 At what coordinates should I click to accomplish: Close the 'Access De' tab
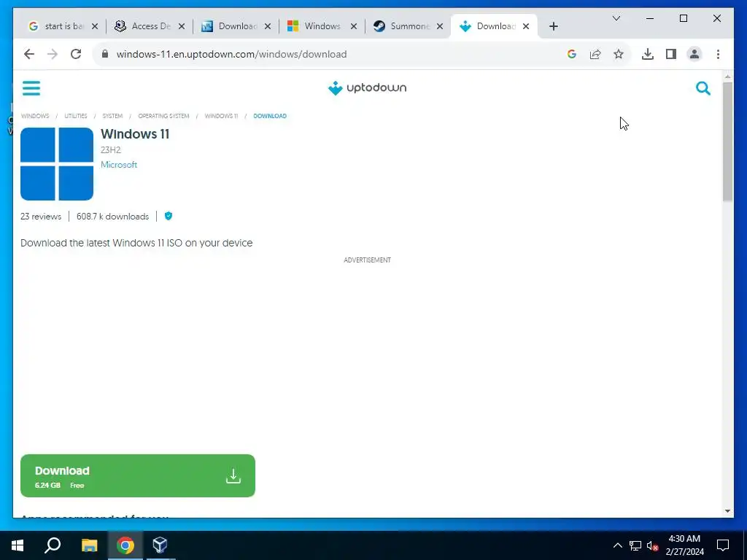pyautogui.click(x=182, y=27)
